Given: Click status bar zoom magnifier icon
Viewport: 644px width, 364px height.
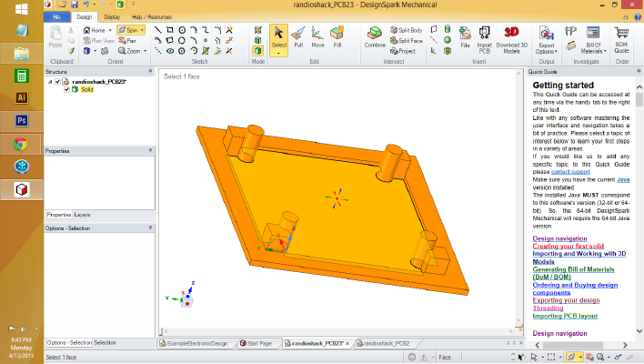Looking at the screenshot, I should 600,357.
